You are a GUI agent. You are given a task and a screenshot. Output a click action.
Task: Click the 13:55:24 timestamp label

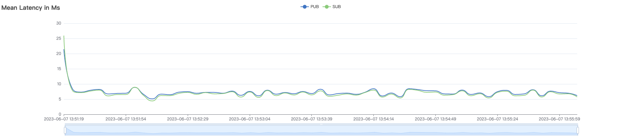coord(497,119)
